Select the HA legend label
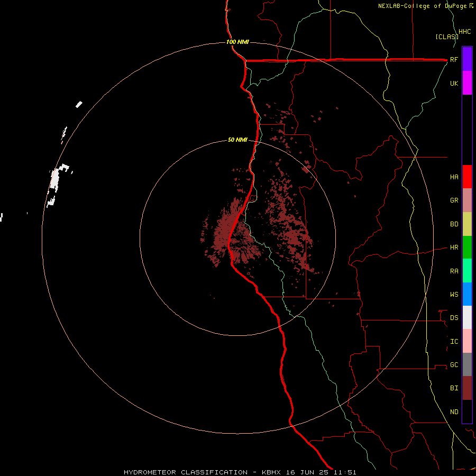This screenshot has width=476, height=476. [454, 177]
